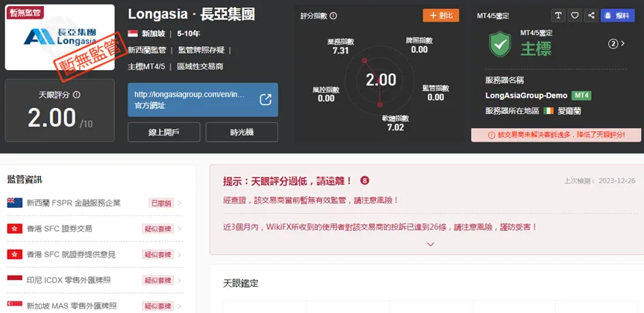Expand the warning panel with down chevron
The width and height of the screenshot is (644, 313).
[x=431, y=244]
